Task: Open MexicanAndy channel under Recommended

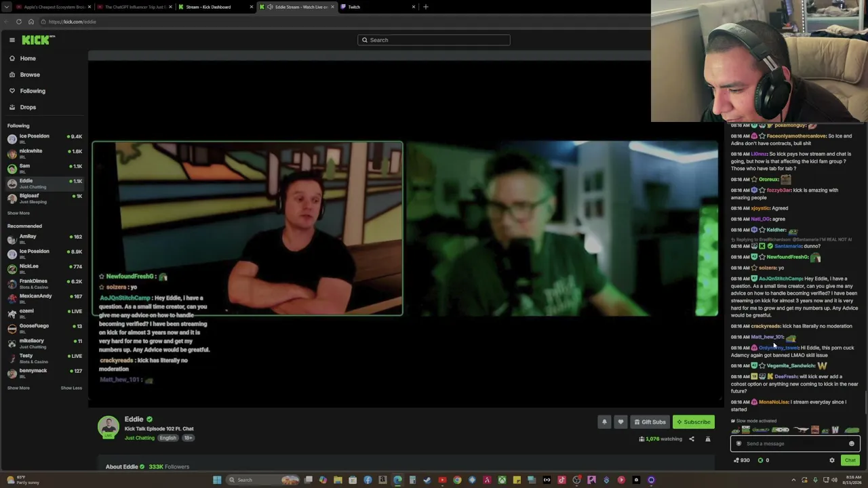Action: (x=44, y=298)
